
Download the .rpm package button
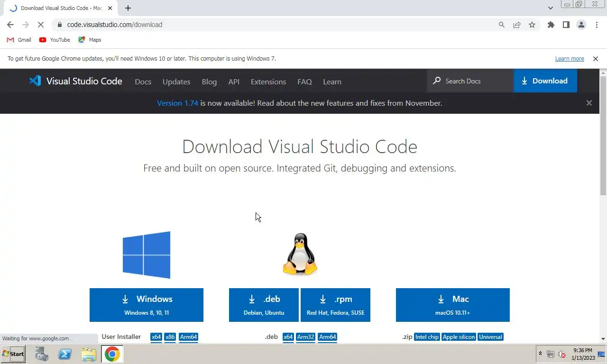[x=335, y=305]
